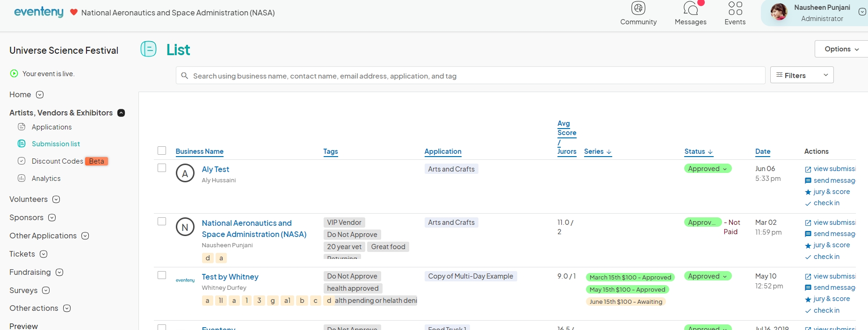Click the eventeny logo
868x330 pixels.
point(39,12)
